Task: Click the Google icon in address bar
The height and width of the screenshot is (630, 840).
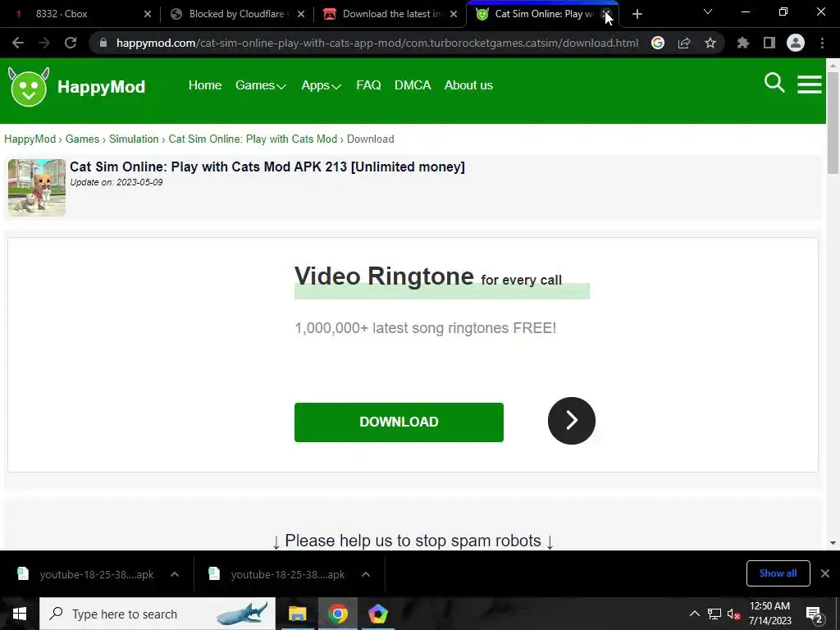Action: (658, 43)
